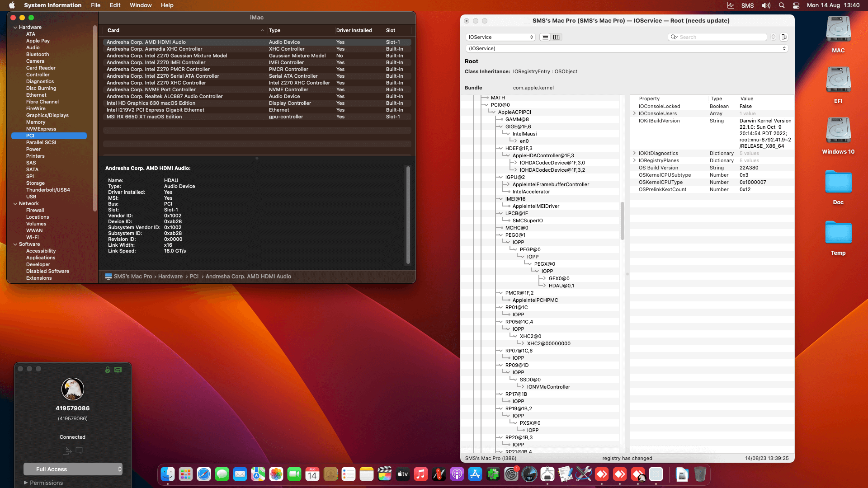
Task: Collapse the PEG0@1 tree node
Action: [x=500, y=235]
